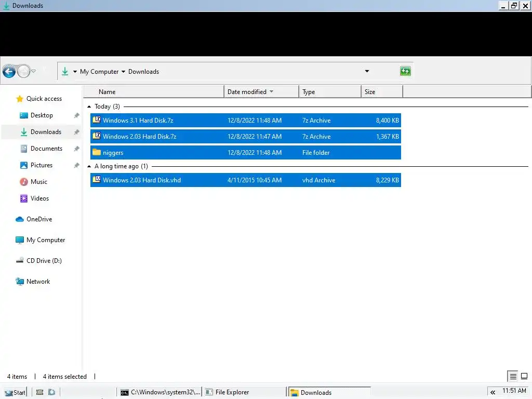Go back with the blue Back arrow
The width and height of the screenshot is (532, 399).
click(9, 71)
